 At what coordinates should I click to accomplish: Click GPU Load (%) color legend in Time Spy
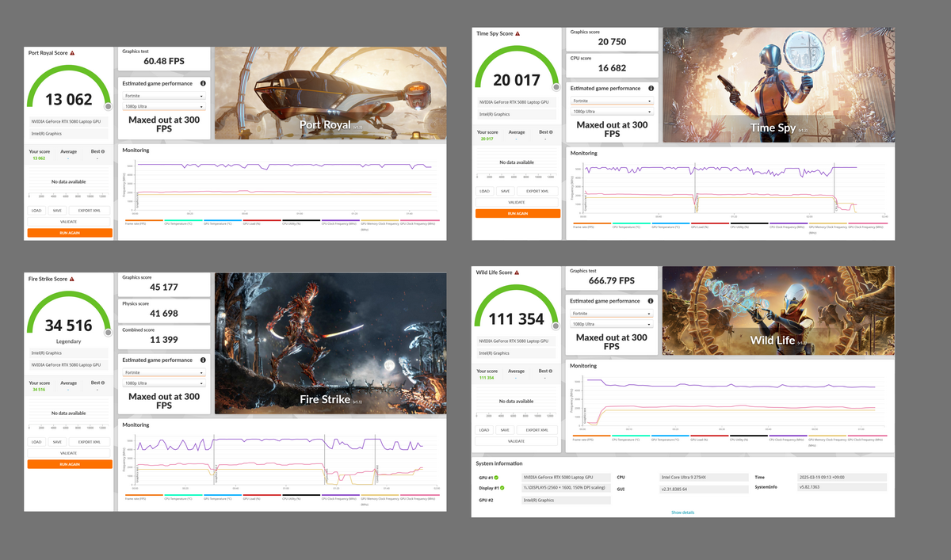click(710, 224)
